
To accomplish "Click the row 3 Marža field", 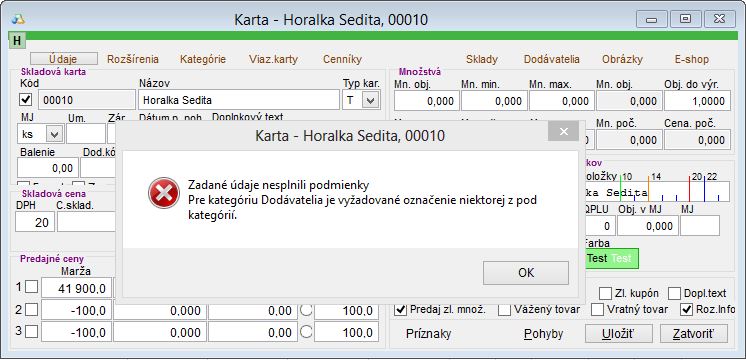I will coord(76,332).
